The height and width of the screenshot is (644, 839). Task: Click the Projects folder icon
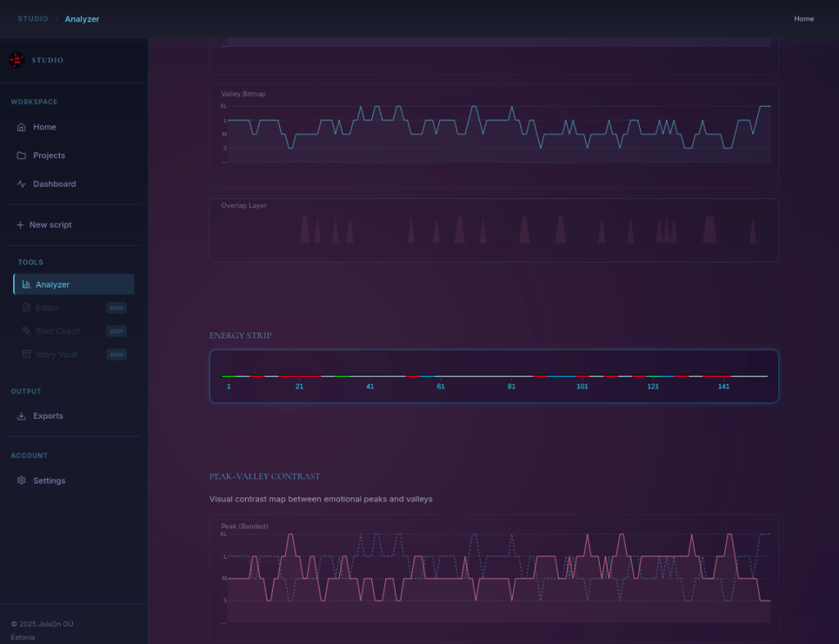tap(21, 156)
